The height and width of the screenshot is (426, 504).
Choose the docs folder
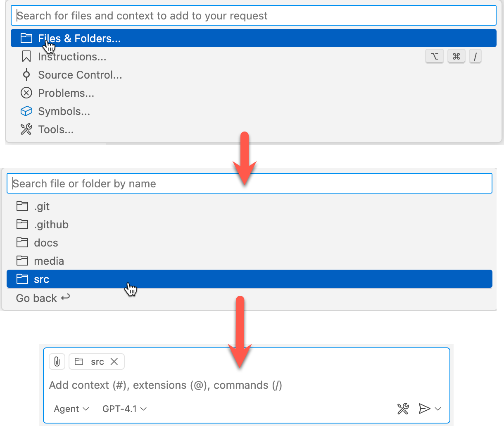tap(46, 243)
